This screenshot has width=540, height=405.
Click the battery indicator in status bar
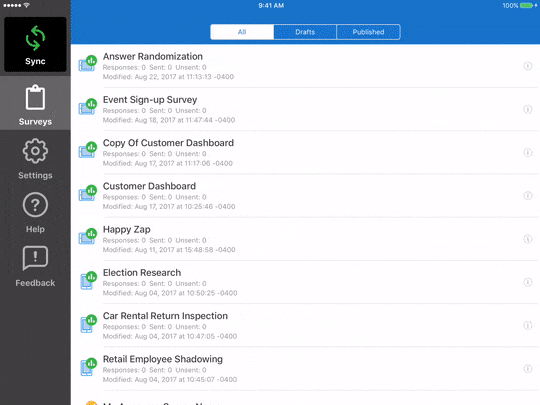(526, 6)
